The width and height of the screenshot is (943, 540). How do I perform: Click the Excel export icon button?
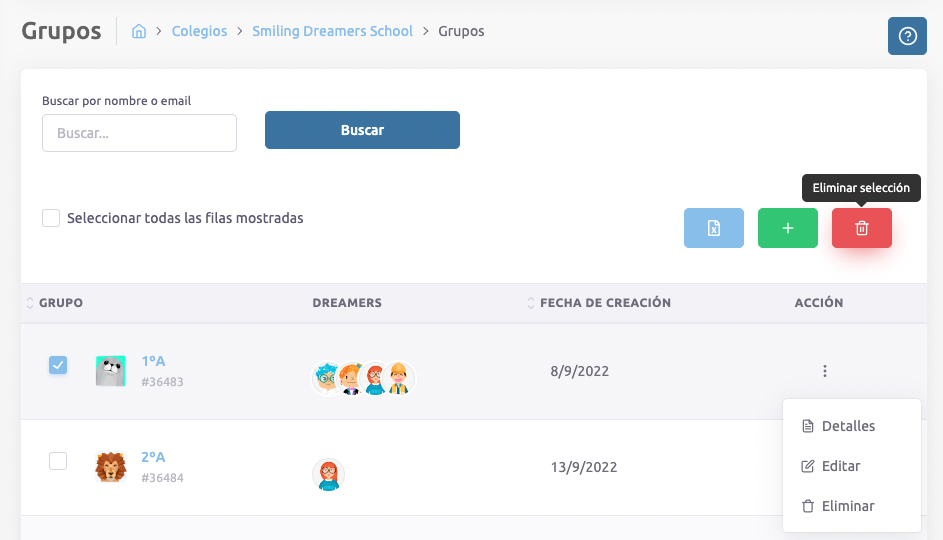click(x=714, y=228)
